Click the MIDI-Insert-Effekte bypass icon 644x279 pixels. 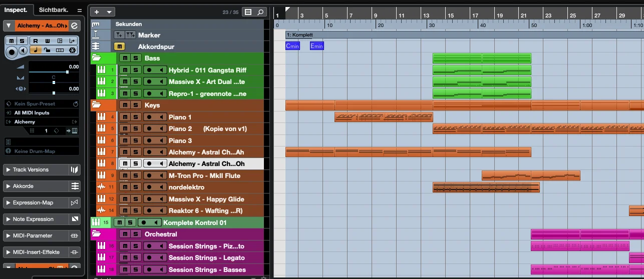point(75,252)
